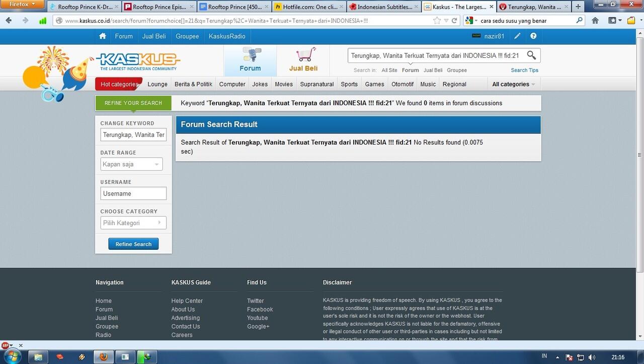Screen dimensions: 644x364
Task: Open Berita & Politik category
Action: tap(193, 84)
